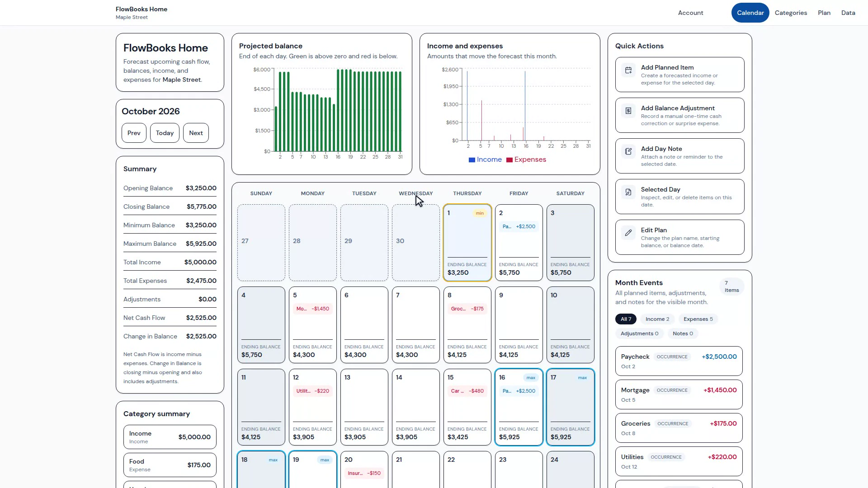The image size is (868, 488).
Task: Click the Utilities -$220 chip on October 12
Action: click(313, 391)
